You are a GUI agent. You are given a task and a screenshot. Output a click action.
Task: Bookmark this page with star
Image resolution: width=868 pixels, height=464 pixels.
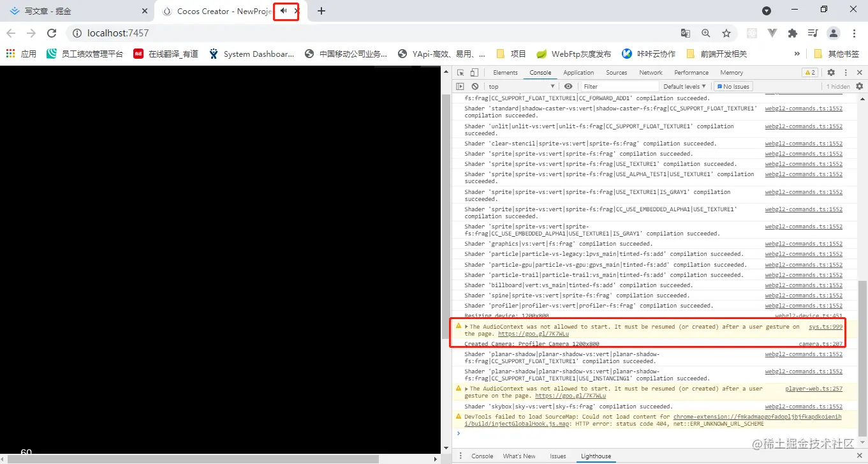(x=726, y=33)
